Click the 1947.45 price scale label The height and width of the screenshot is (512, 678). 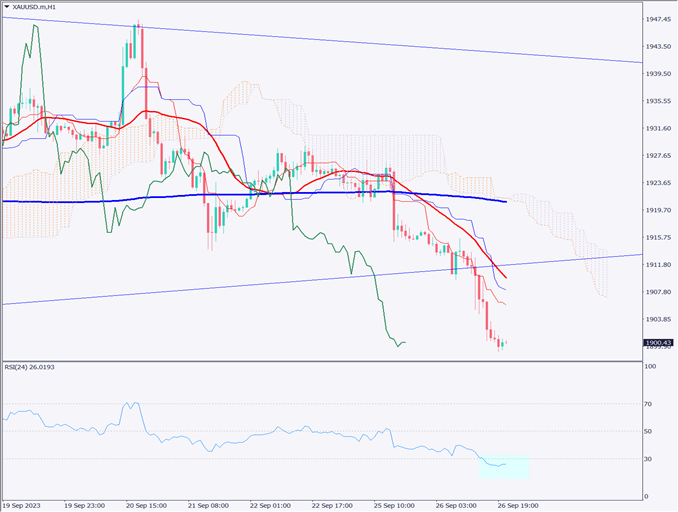(x=659, y=19)
